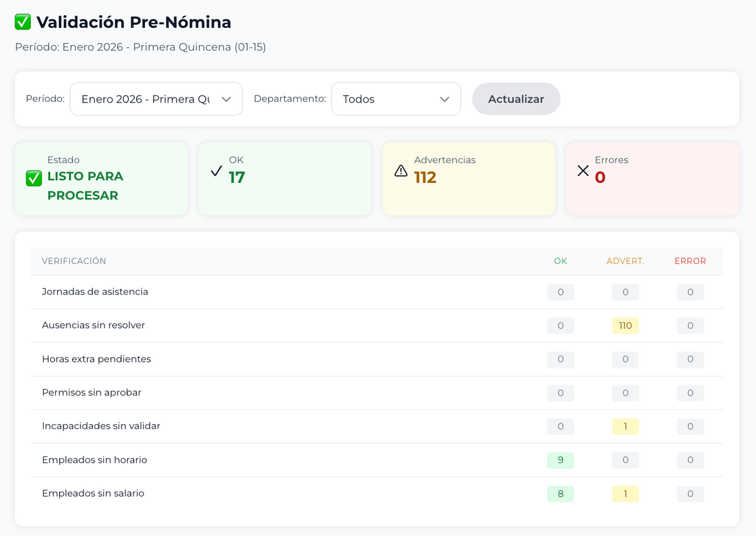Click the ADVERT. column header
Viewport: 756px width, 536px height.
625,261
